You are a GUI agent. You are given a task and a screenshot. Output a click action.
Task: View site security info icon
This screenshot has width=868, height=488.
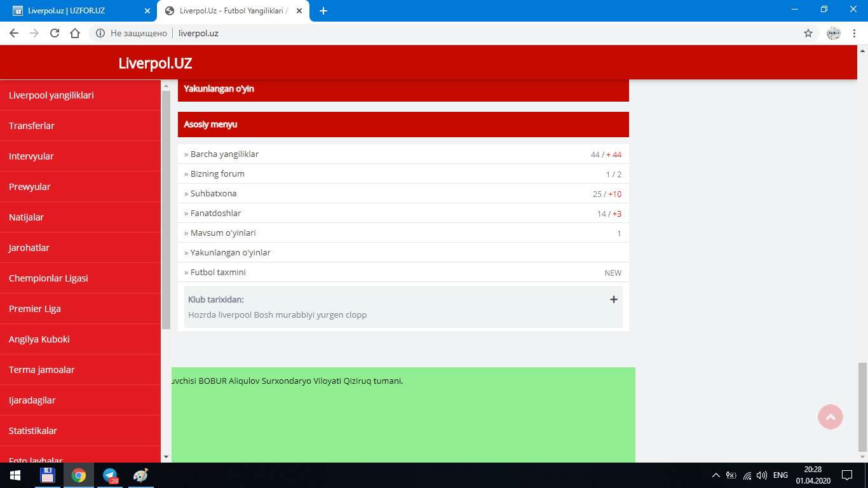tap(100, 33)
